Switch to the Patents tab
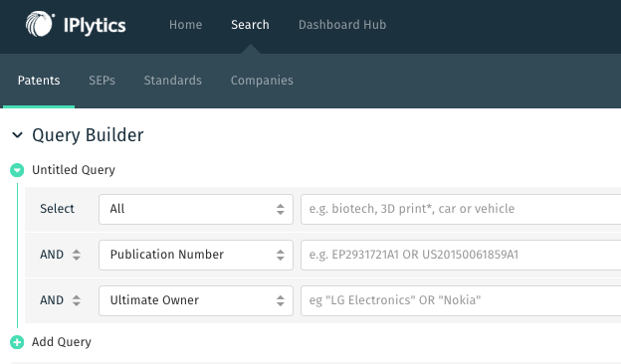 tap(39, 81)
